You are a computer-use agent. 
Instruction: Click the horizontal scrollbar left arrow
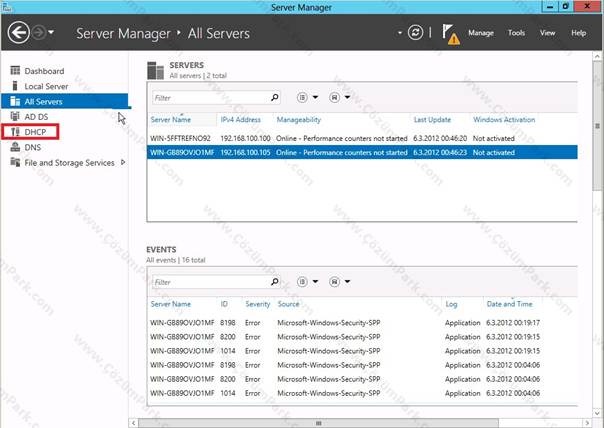tap(133, 423)
